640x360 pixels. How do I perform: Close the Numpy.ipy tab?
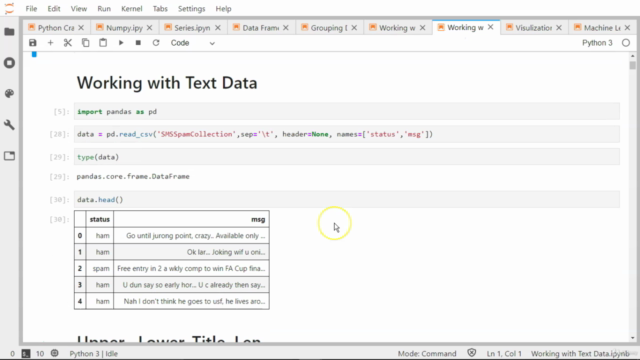point(149,28)
